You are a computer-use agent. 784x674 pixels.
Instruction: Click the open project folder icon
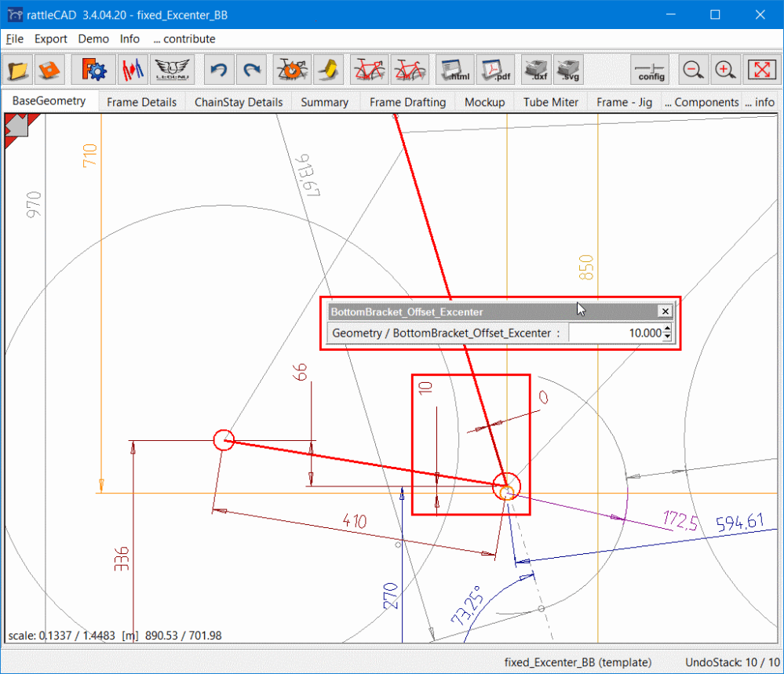tap(17, 70)
